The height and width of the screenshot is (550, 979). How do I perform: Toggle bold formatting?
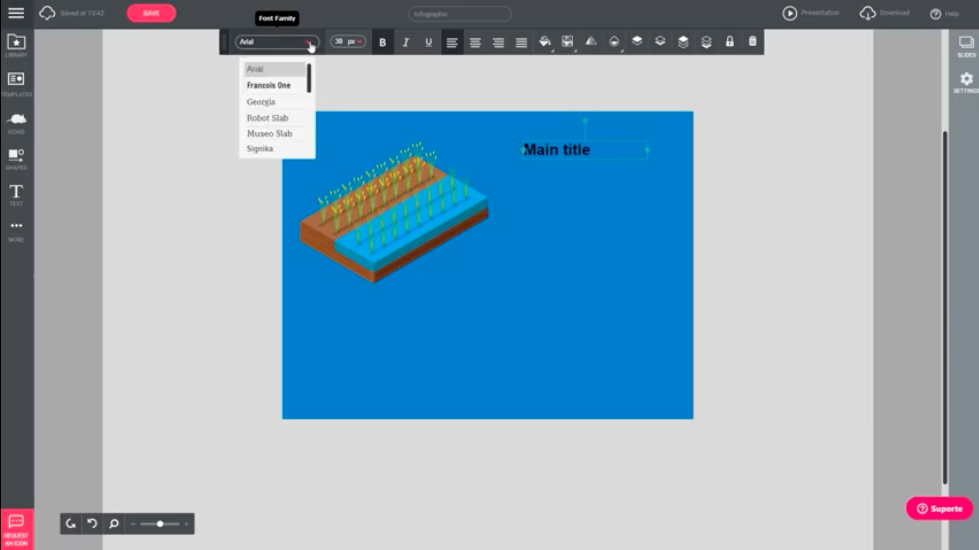[383, 42]
